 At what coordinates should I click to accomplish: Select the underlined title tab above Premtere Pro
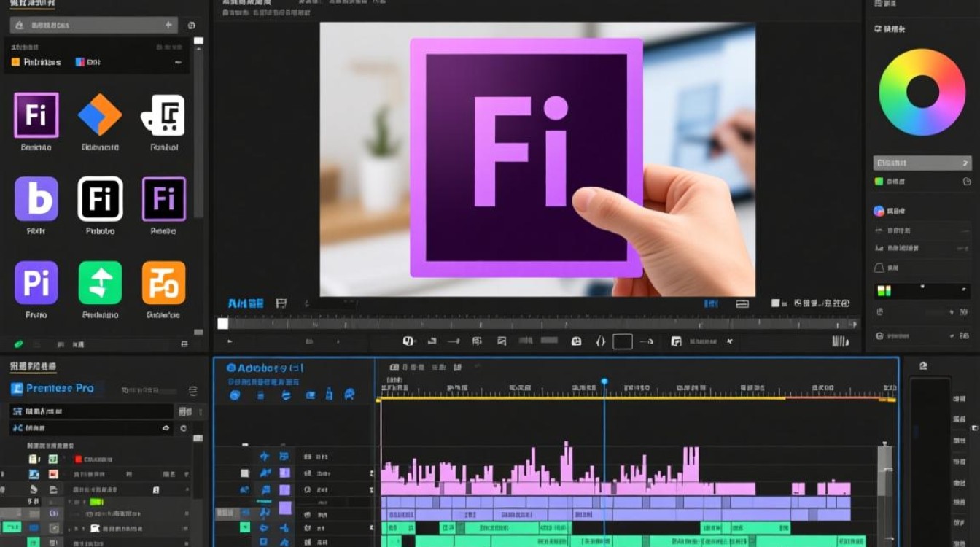tap(33, 366)
